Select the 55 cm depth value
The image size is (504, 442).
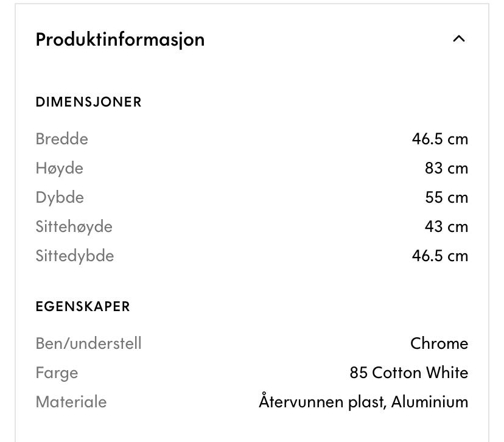[x=446, y=197]
